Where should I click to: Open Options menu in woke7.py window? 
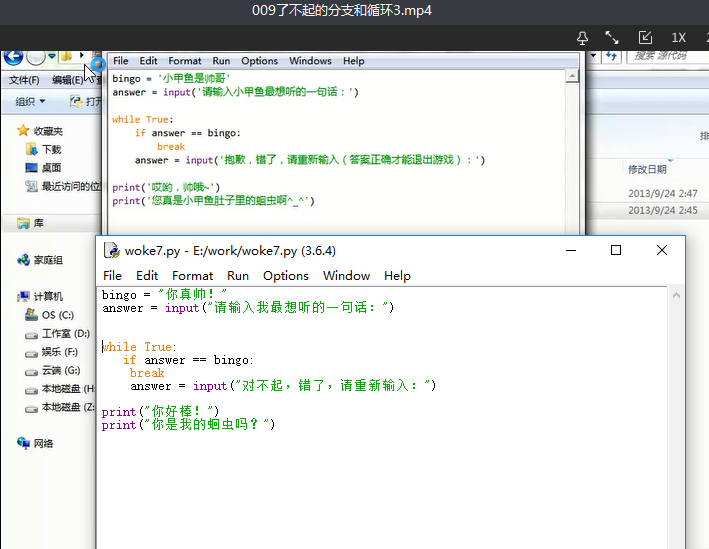pyautogui.click(x=286, y=275)
